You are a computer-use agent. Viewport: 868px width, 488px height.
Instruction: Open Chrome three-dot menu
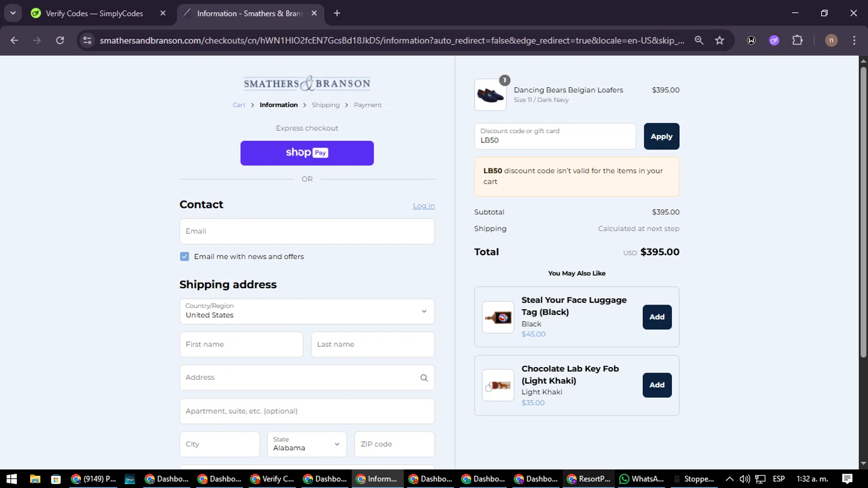click(854, 41)
